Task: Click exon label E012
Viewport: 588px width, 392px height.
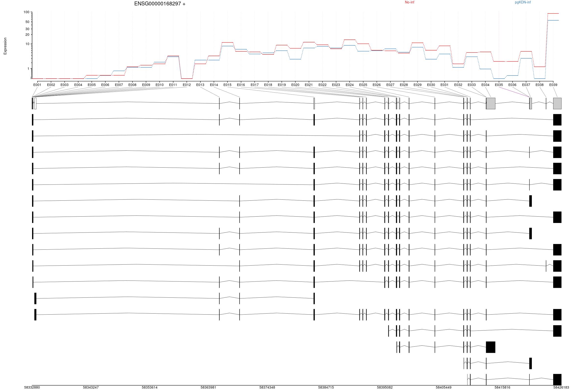Action: [187, 85]
